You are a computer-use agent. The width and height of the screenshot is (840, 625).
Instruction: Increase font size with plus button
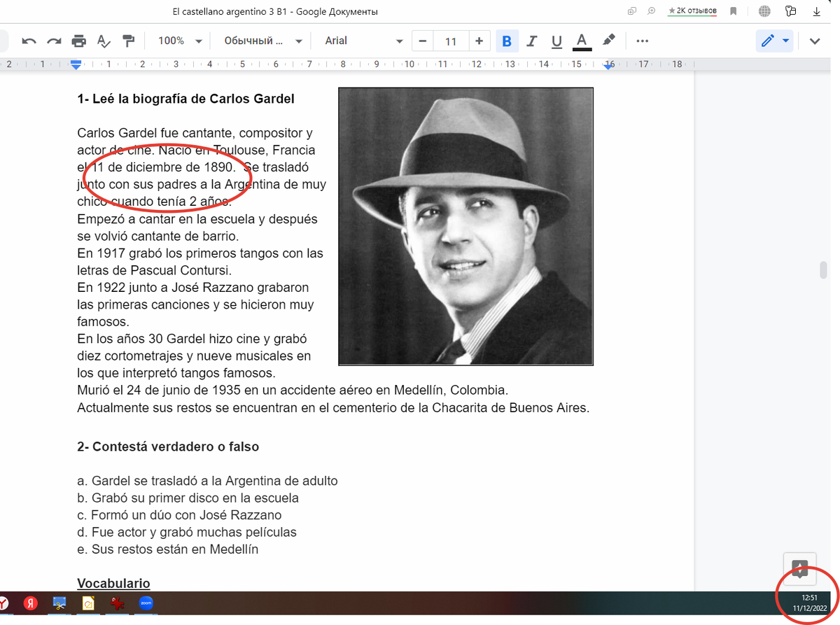click(x=479, y=41)
